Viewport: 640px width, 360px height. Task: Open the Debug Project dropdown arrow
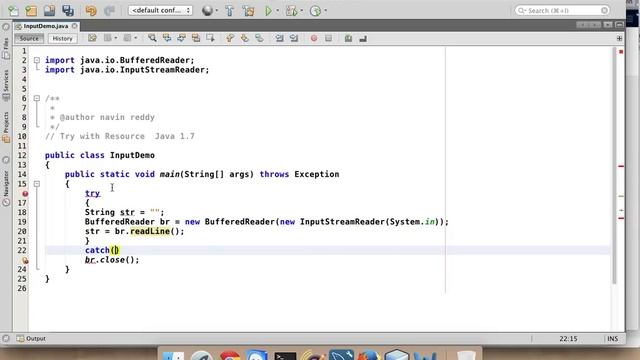pyautogui.click(x=302, y=11)
